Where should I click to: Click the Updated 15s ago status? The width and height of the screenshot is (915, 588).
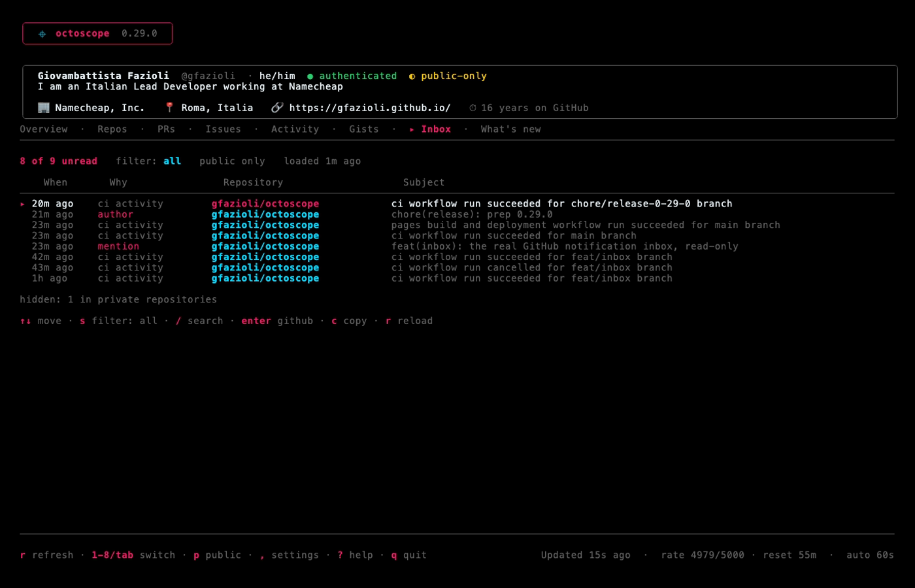586,555
